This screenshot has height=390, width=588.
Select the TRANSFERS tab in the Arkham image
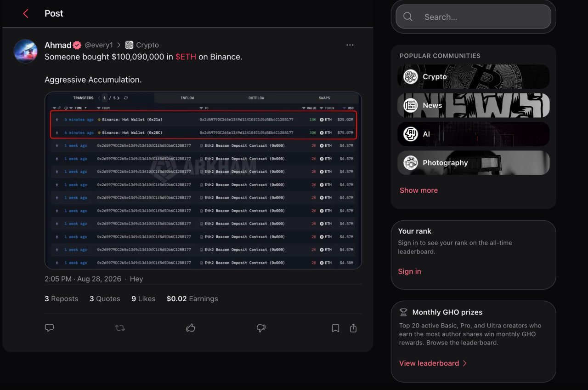click(83, 98)
